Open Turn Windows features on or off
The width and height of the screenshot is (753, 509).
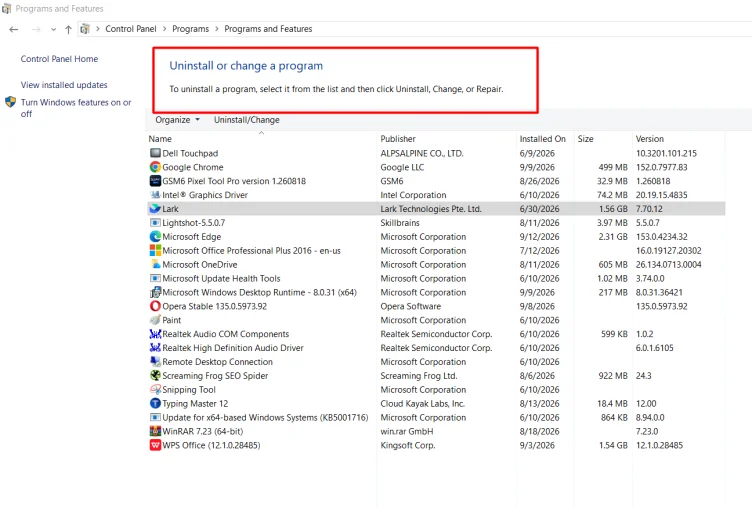click(x=75, y=108)
